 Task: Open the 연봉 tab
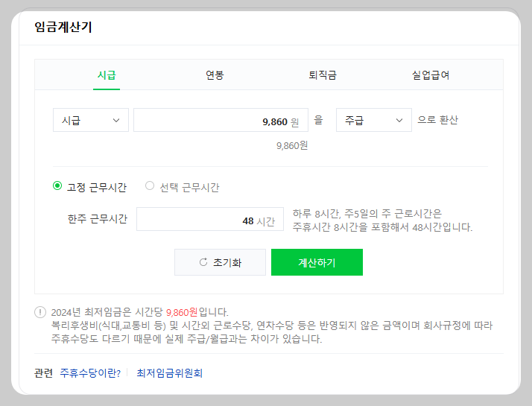click(215, 75)
